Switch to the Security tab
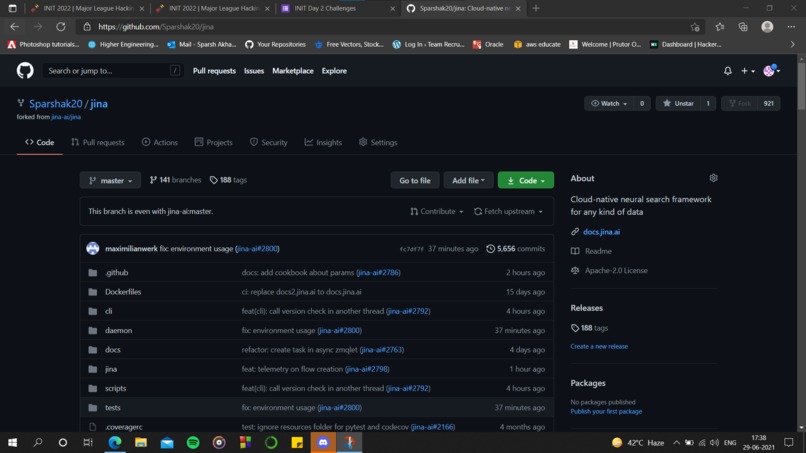Viewport: 806px width, 453px height. point(268,142)
